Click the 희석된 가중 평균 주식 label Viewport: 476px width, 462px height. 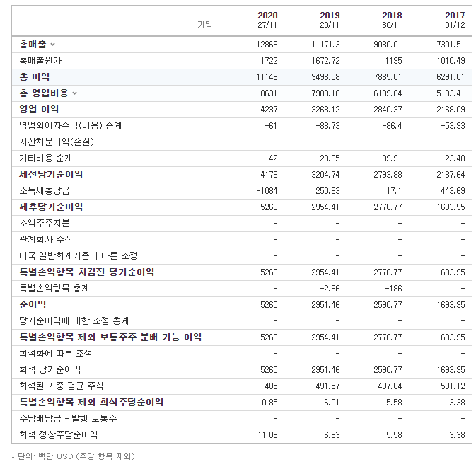point(61,386)
